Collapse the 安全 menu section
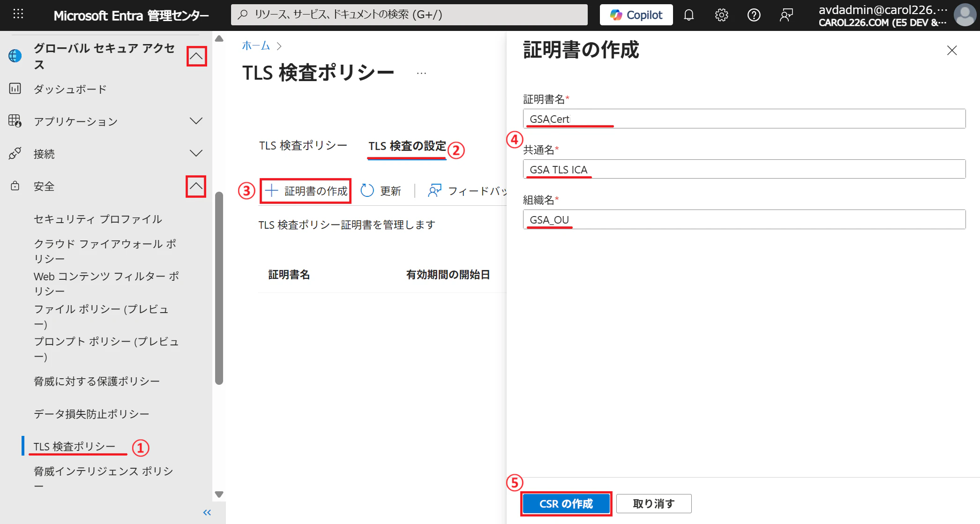The width and height of the screenshot is (980, 524). (196, 186)
